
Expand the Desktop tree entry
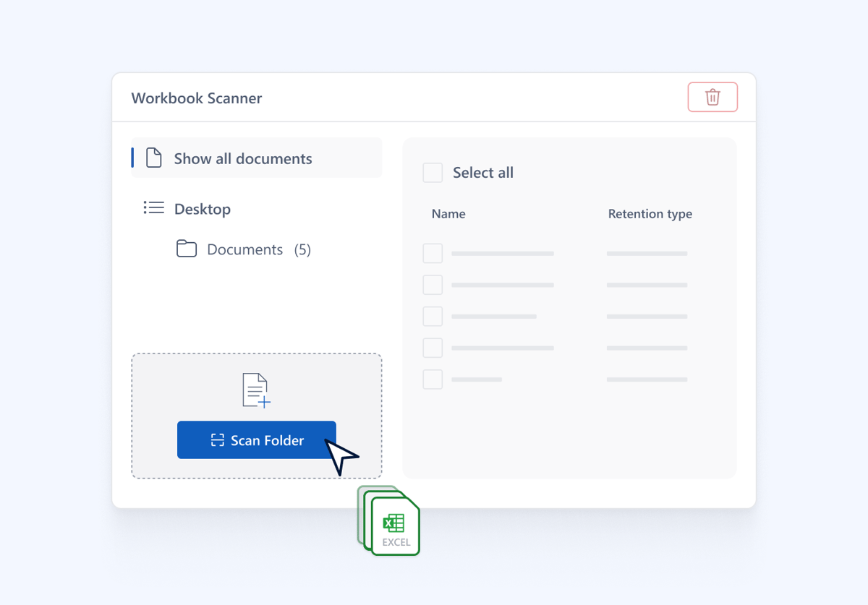(x=203, y=208)
